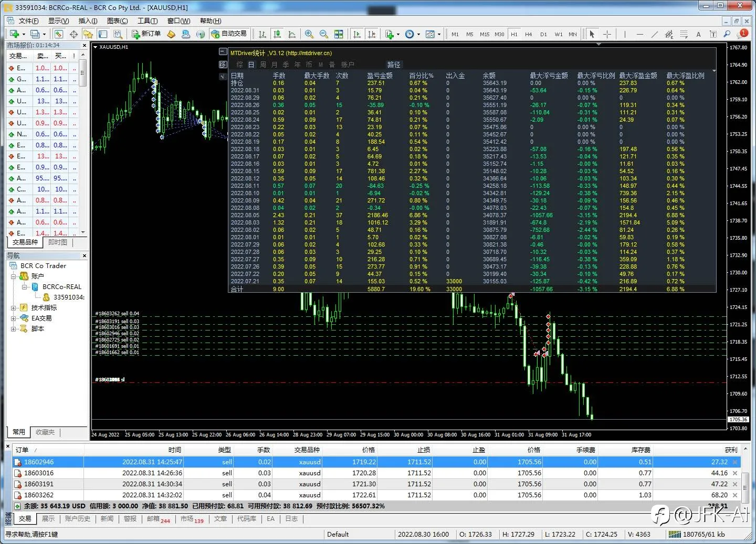Switch chart to bar chart style
This screenshot has width=756, height=544.
[262, 34]
